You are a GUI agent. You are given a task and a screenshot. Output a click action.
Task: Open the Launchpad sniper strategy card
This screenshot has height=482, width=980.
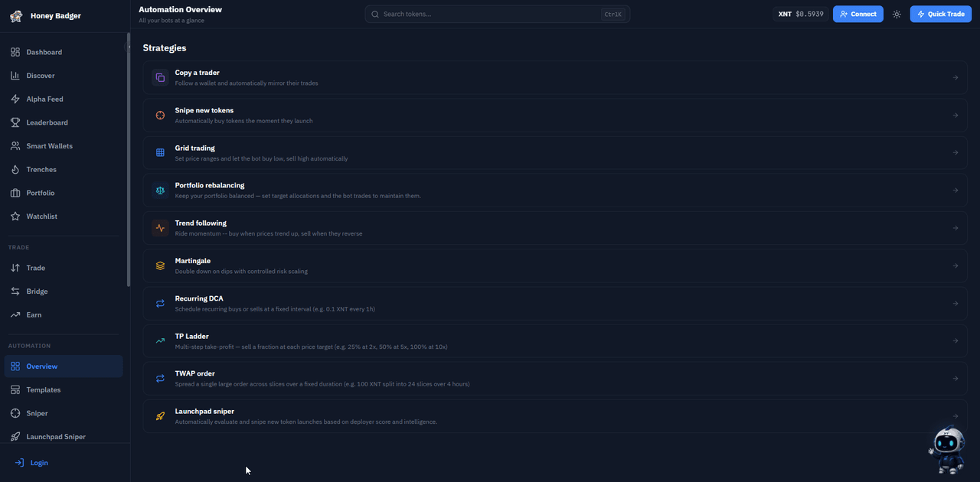555,416
